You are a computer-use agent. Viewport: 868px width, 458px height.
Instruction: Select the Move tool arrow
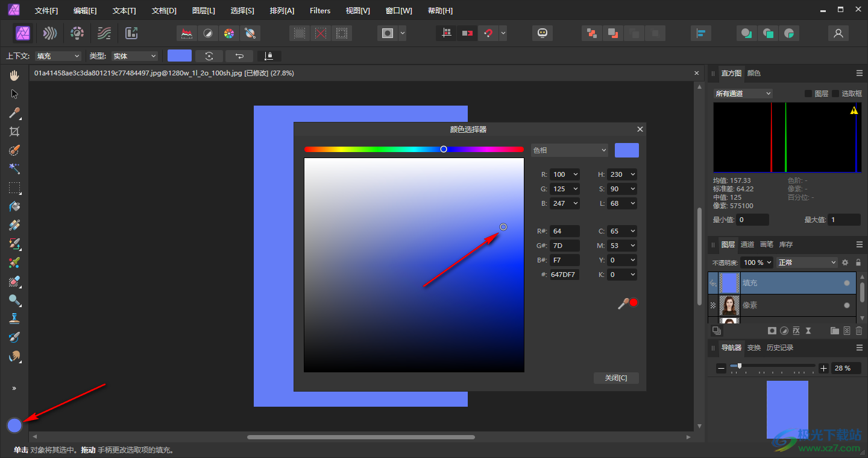(14, 94)
